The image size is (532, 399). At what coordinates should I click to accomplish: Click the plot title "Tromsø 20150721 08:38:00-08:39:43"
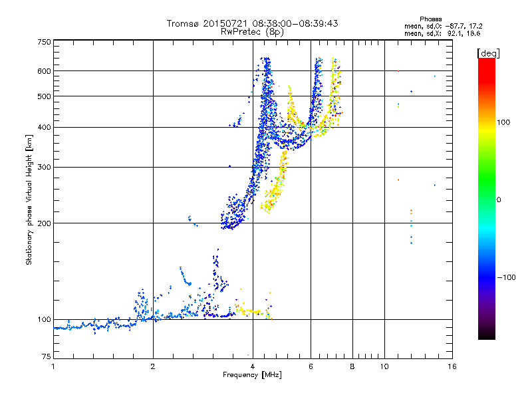tap(252, 23)
